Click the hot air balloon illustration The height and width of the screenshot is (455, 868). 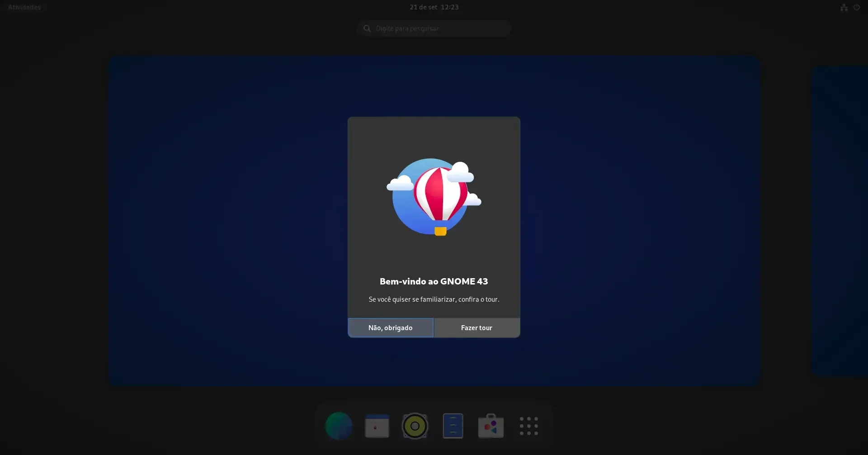click(x=434, y=197)
